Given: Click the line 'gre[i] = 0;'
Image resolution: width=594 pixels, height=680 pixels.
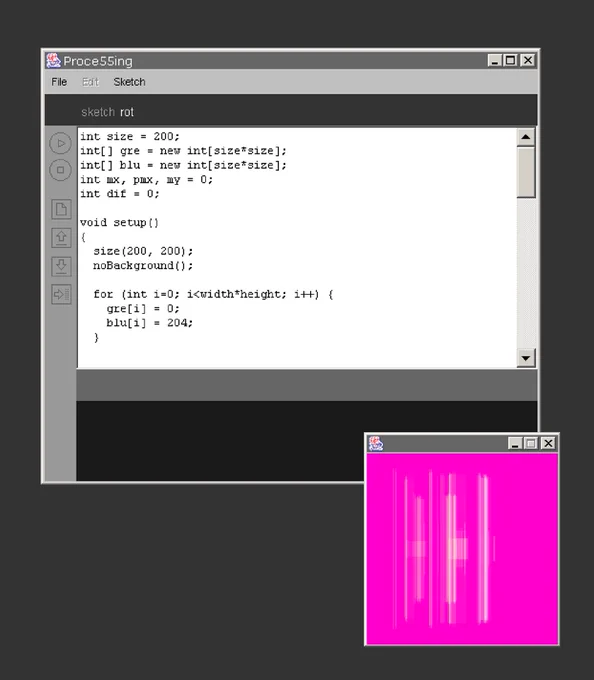Looking at the screenshot, I should tap(143, 308).
